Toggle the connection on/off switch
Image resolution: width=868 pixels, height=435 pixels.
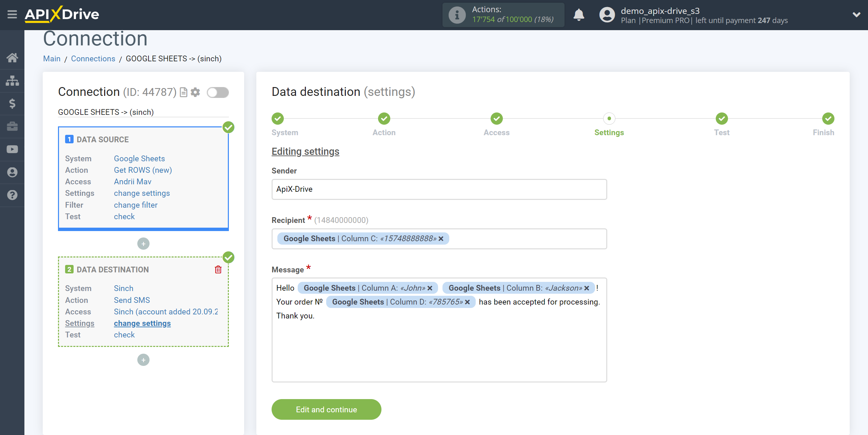point(218,92)
